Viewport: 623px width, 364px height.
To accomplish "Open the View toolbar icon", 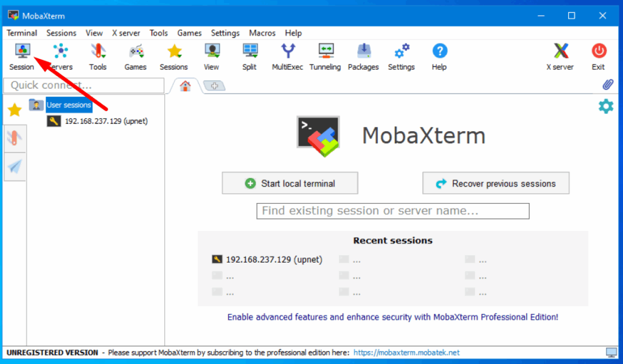I will point(211,57).
